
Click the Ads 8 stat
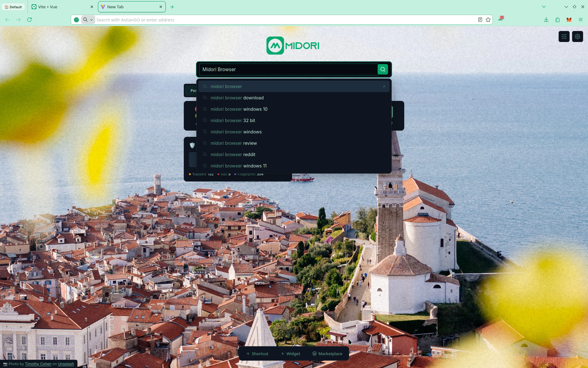click(x=224, y=174)
